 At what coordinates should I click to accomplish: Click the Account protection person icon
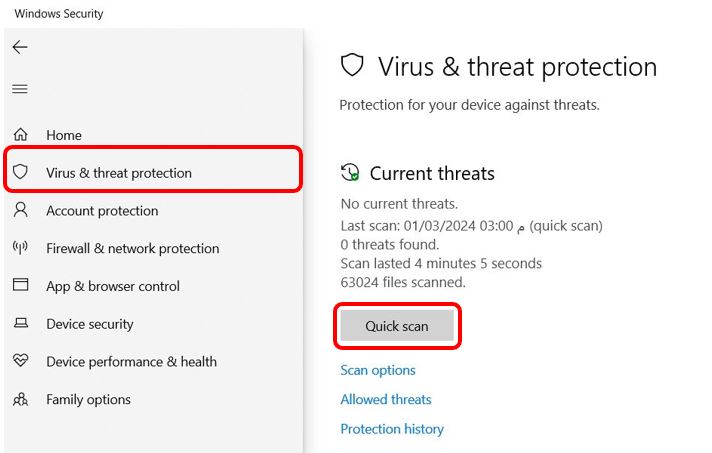pos(21,210)
